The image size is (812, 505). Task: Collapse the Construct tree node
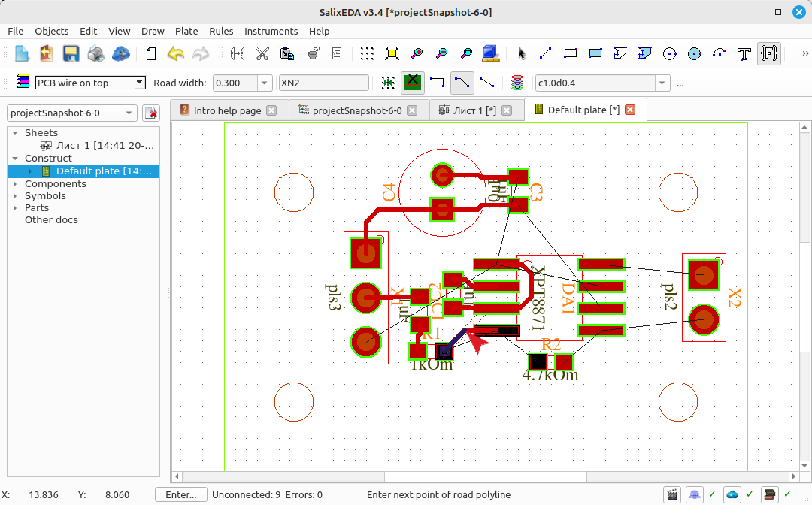(x=15, y=159)
